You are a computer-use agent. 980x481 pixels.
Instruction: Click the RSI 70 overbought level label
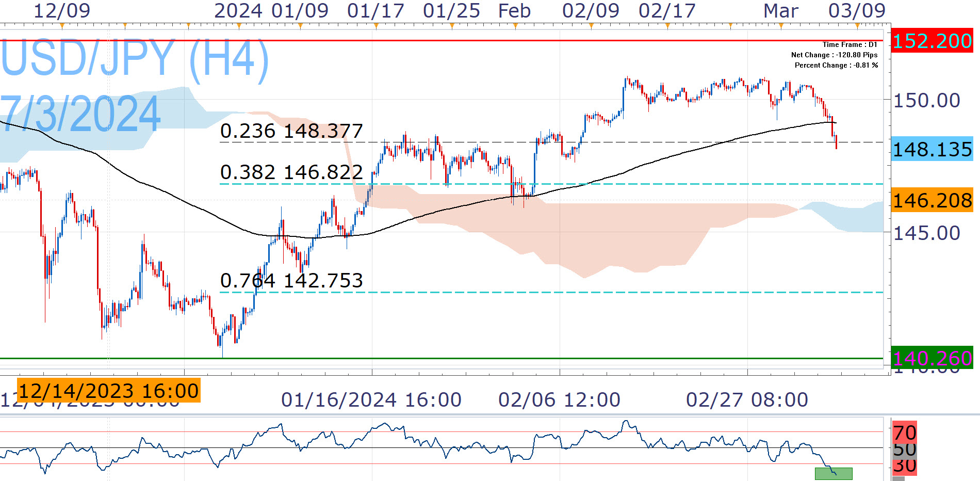tap(904, 432)
